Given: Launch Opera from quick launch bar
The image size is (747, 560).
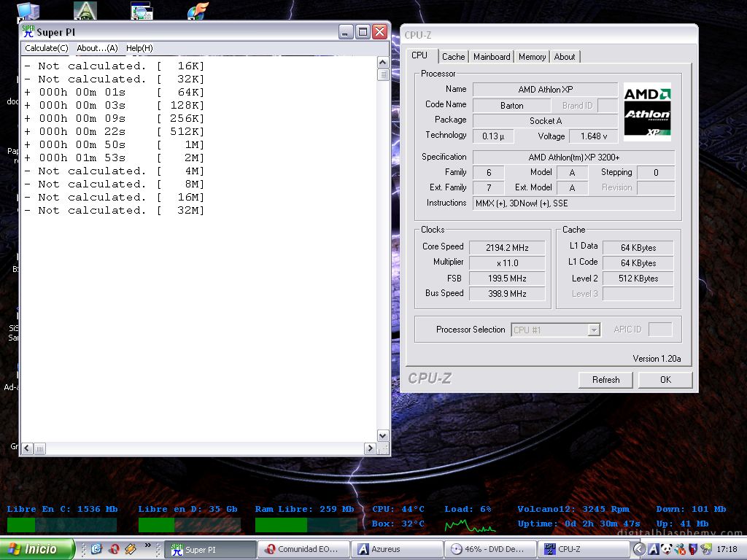Looking at the screenshot, I should click(x=114, y=549).
